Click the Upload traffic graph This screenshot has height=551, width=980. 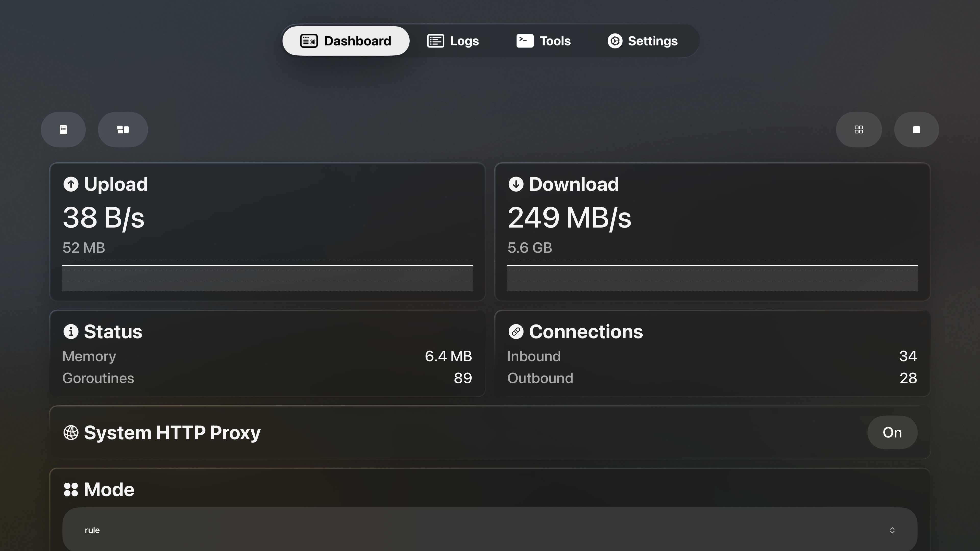[267, 277]
